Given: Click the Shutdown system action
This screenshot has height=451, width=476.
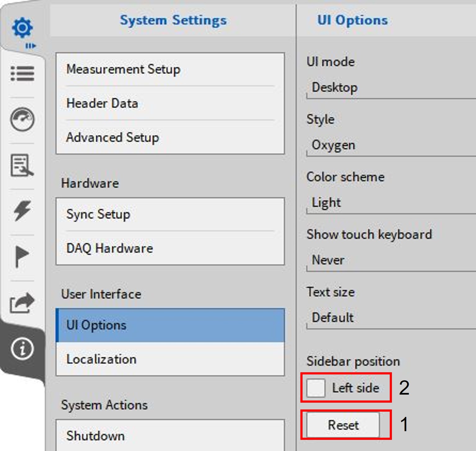Looking at the screenshot, I should pyautogui.click(x=170, y=436).
